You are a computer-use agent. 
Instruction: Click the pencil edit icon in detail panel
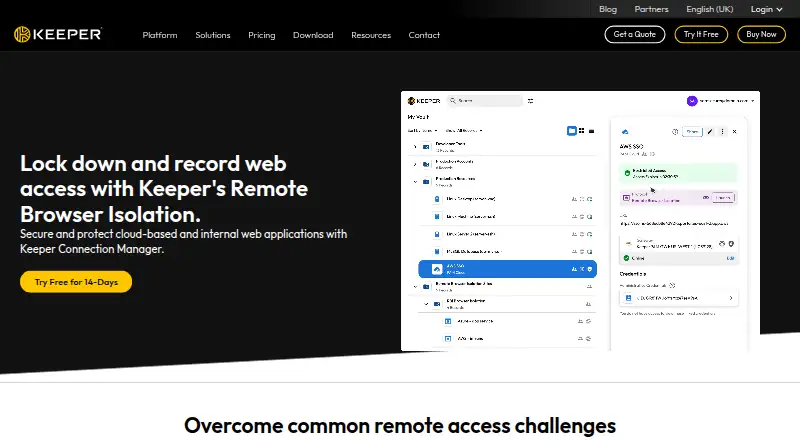[x=710, y=132]
